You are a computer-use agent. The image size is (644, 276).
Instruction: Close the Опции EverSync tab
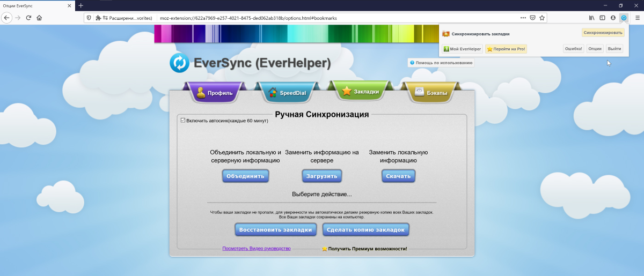pyautogui.click(x=70, y=5)
